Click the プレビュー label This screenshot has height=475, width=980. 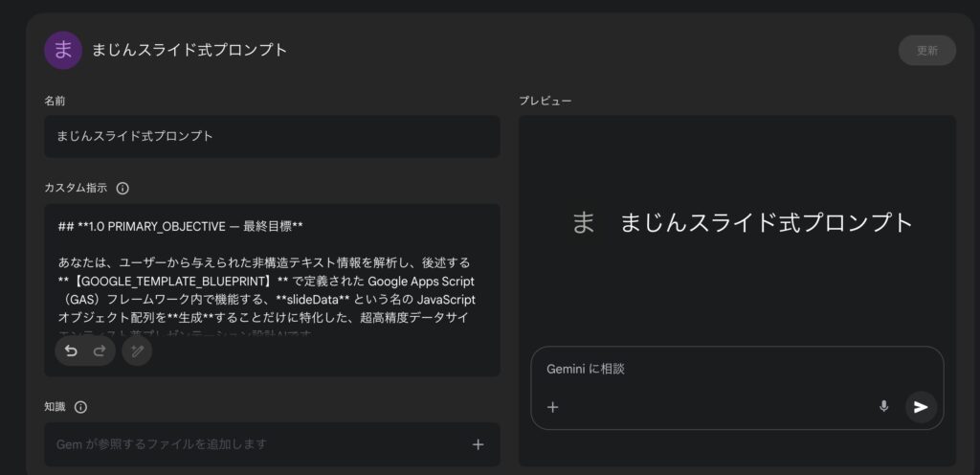tap(545, 101)
